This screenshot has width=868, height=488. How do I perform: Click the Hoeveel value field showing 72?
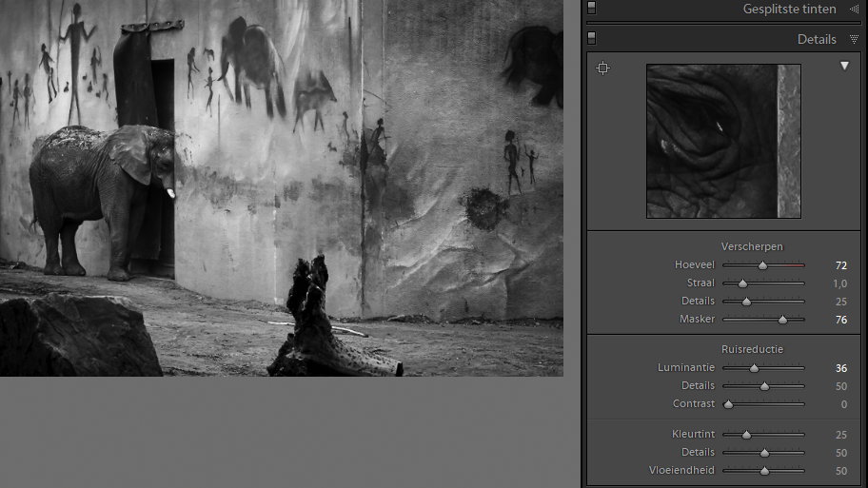[x=840, y=265]
